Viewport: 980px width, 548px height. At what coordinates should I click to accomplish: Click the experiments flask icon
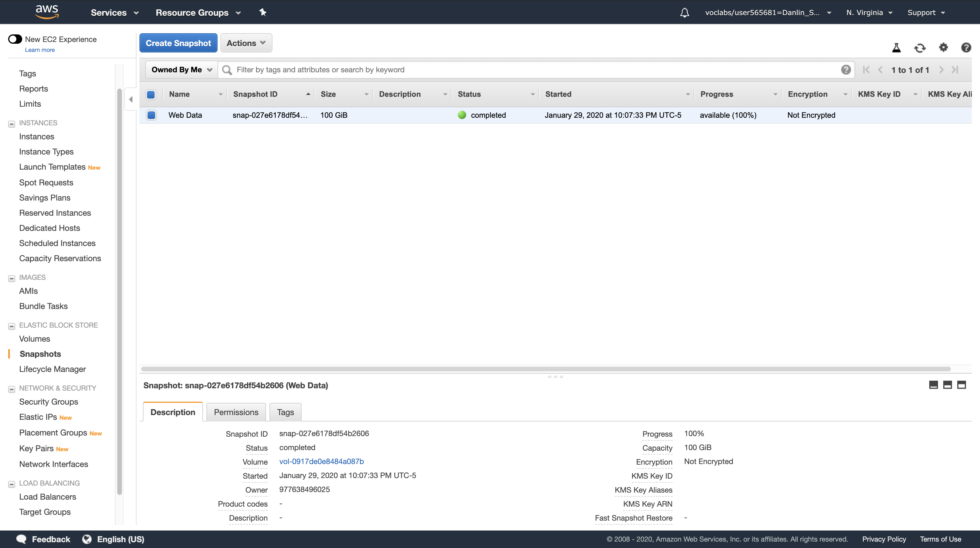pos(896,48)
